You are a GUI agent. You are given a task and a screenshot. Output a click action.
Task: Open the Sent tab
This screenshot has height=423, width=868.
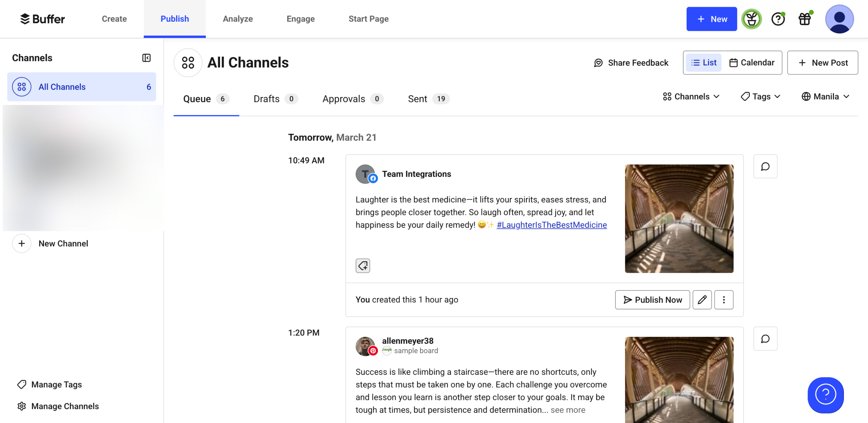point(428,99)
